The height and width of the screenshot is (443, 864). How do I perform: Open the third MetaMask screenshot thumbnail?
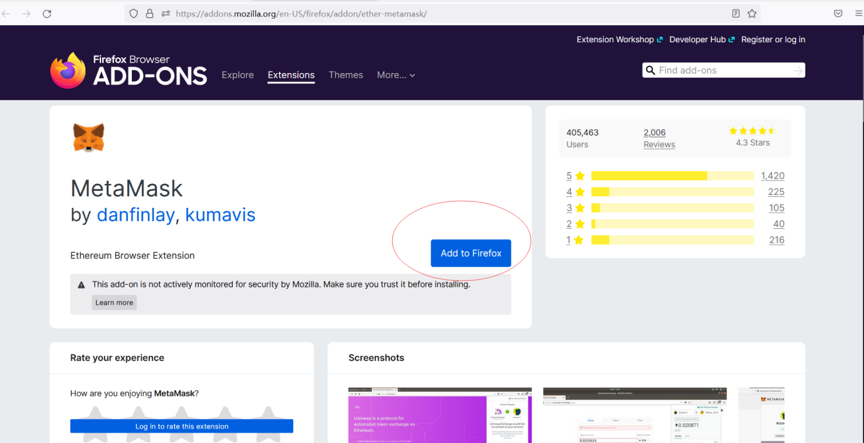pyautogui.click(x=762, y=415)
